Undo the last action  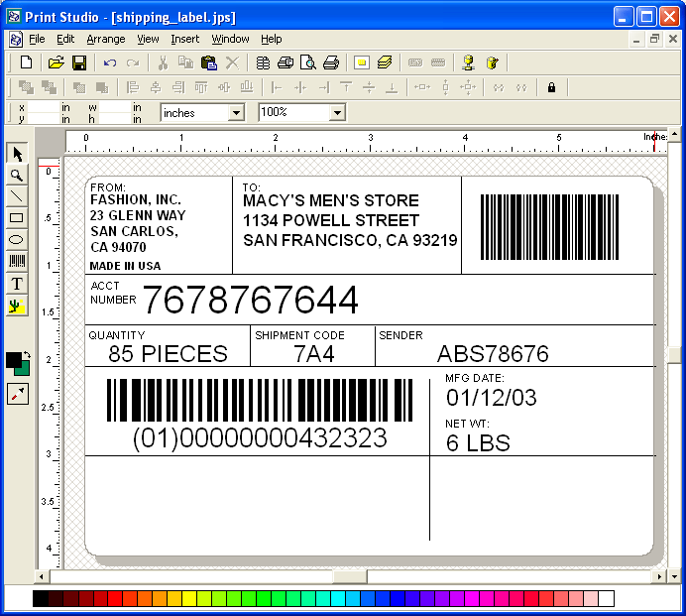(110, 63)
